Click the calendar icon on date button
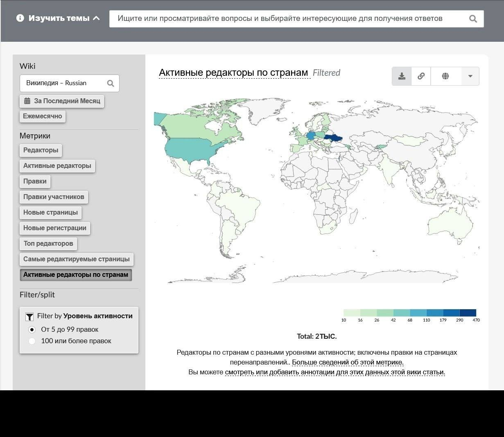Image resolution: width=504 pixels, height=437 pixels. point(27,101)
